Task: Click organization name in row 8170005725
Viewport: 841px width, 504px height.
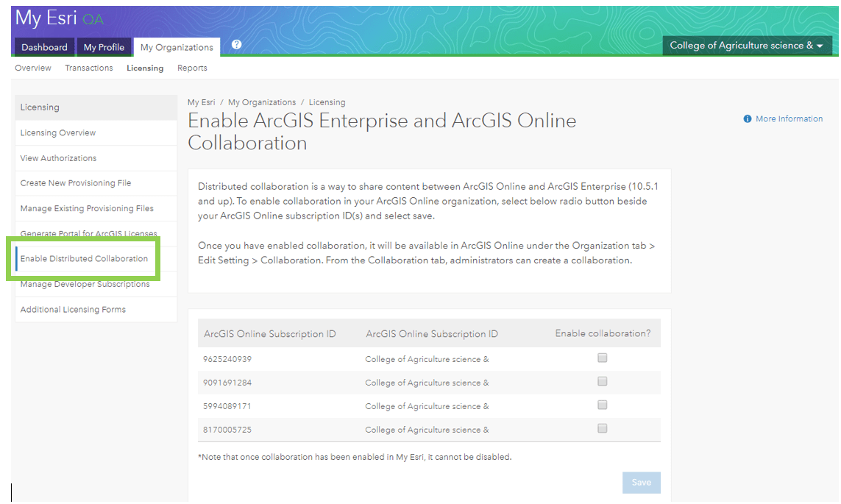Action: coord(427,430)
